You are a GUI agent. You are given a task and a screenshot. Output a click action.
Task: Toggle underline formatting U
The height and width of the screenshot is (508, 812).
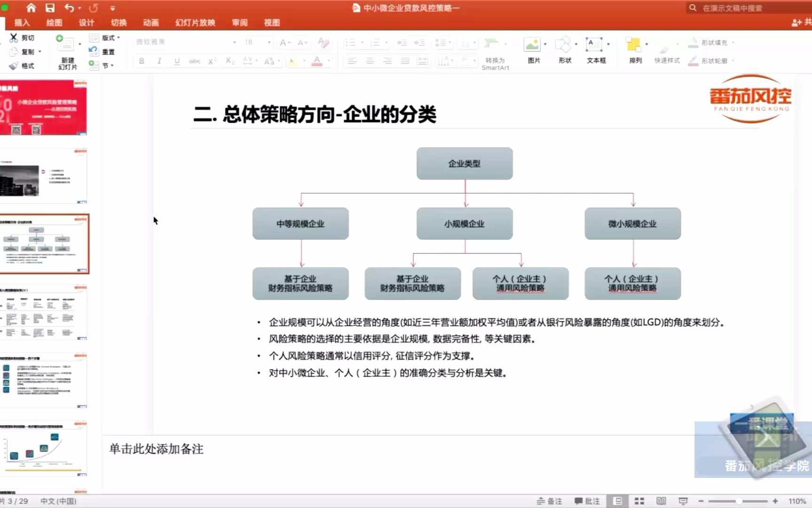click(x=177, y=61)
